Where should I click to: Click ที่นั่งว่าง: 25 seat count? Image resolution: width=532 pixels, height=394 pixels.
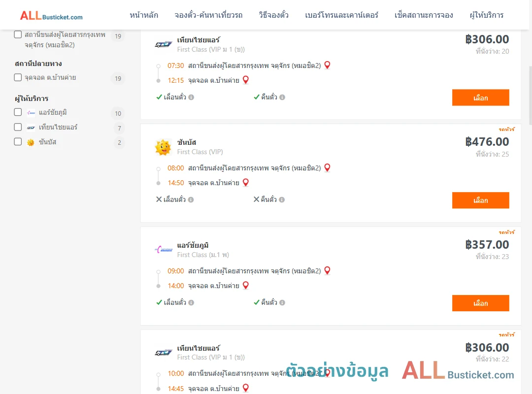[492, 154]
